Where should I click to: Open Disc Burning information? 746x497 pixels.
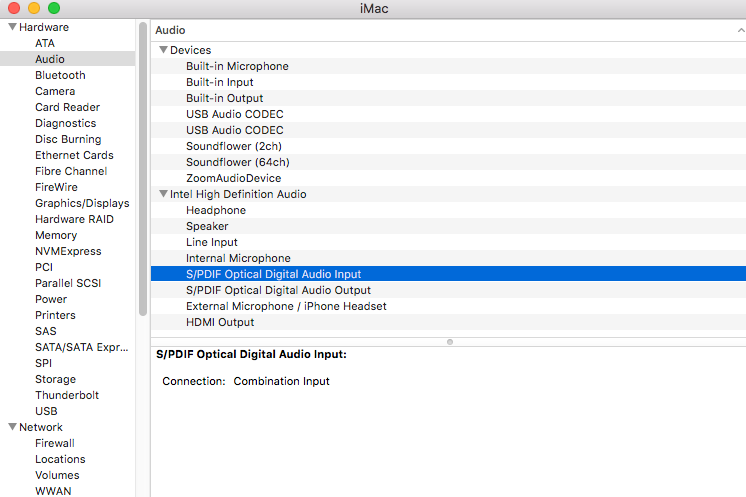(x=68, y=139)
